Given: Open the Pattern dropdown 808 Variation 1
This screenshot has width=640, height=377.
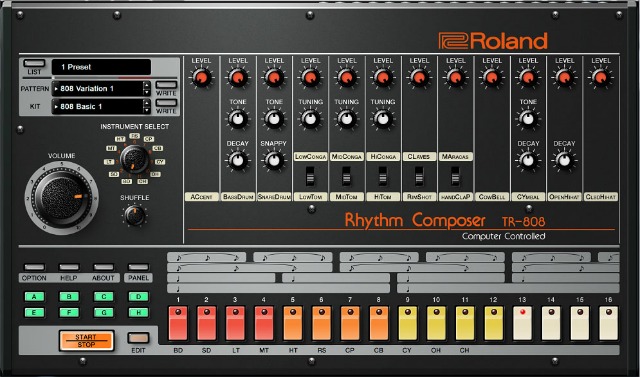Looking at the screenshot, I should (97, 89).
